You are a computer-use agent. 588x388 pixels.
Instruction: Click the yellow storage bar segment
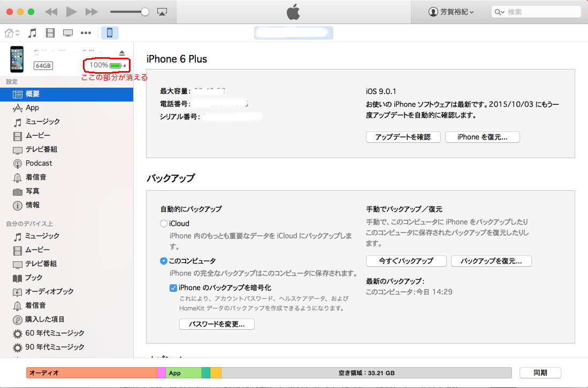[x=216, y=373]
